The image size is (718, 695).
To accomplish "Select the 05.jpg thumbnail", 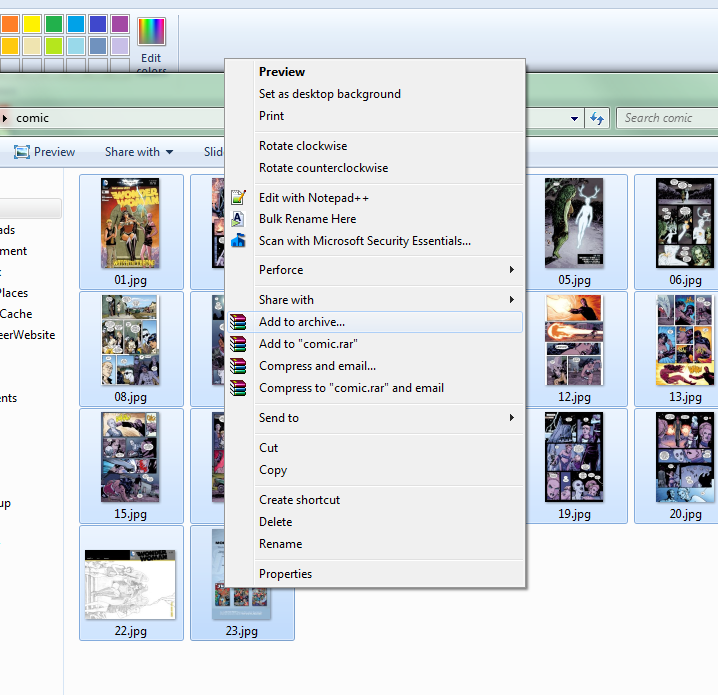I will tap(574, 223).
